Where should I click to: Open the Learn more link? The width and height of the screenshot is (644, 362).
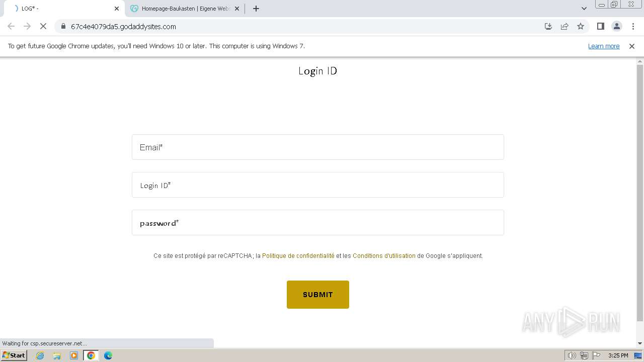pos(604,46)
